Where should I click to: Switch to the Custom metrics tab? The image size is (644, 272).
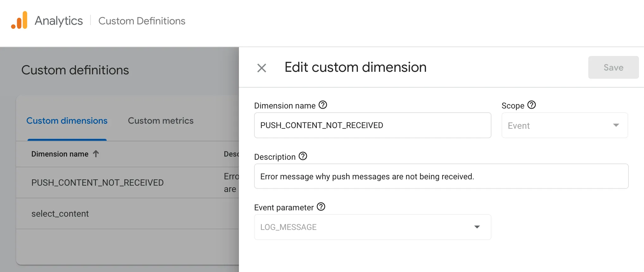click(x=160, y=121)
